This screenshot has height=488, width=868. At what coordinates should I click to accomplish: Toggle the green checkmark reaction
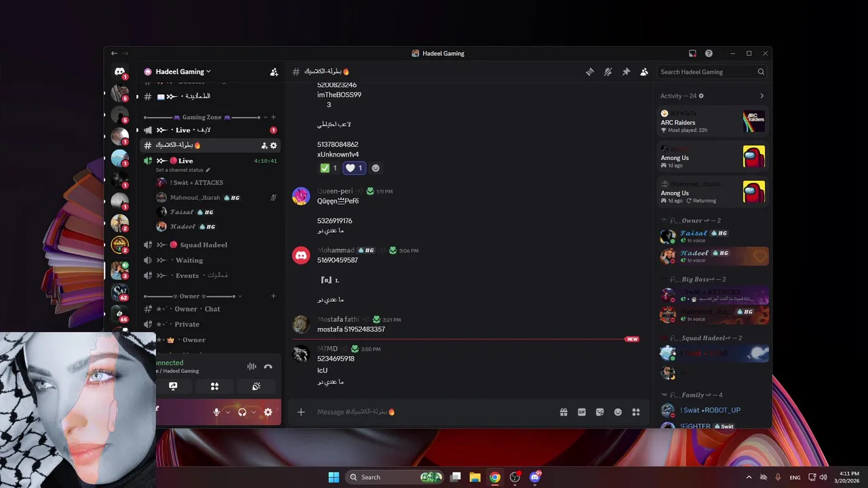tap(329, 168)
